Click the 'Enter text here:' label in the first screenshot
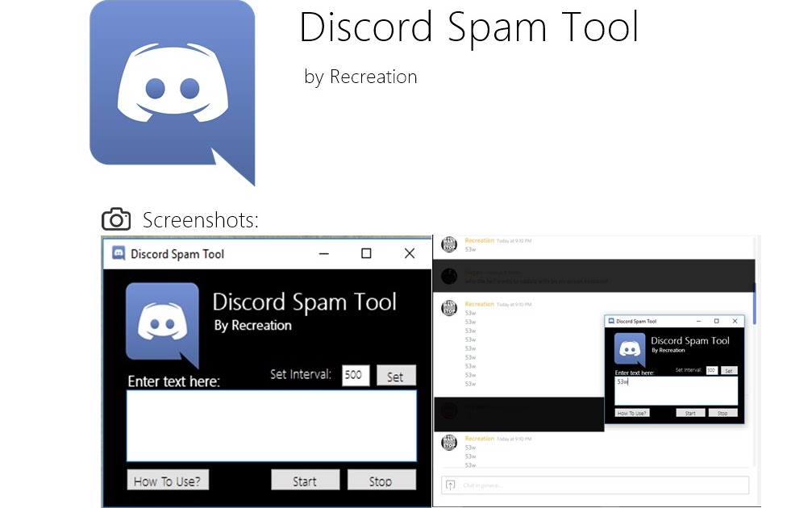 [174, 381]
